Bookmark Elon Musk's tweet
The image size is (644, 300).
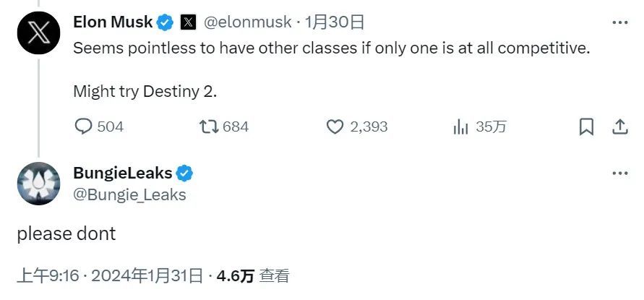click(x=587, y=127)
